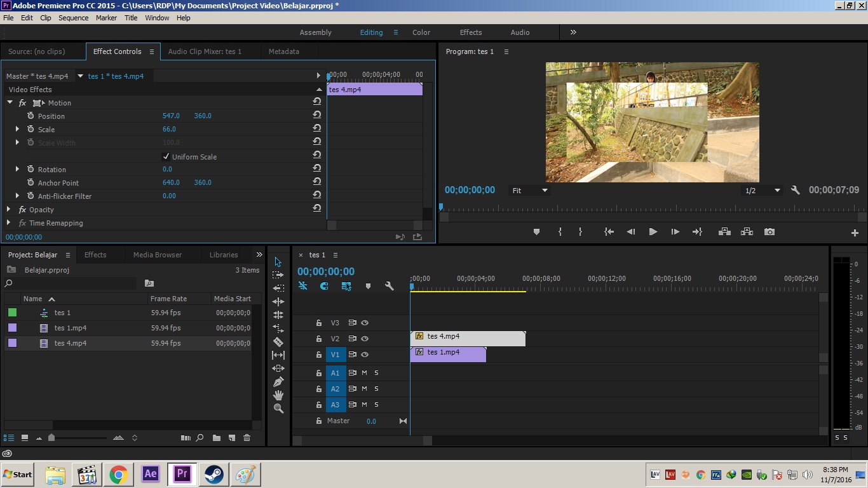Image resolution: width=868 pixels, height=488 pixels.
Task: Select the Pen tool
Action: (x=278, y=382)
